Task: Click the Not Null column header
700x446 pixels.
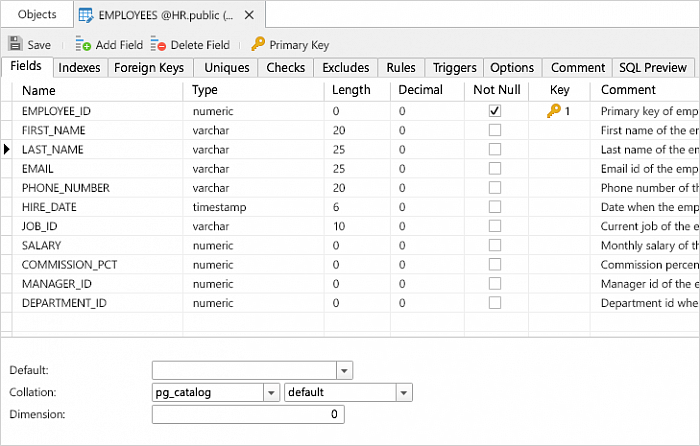Action: (x=496, y=91)
